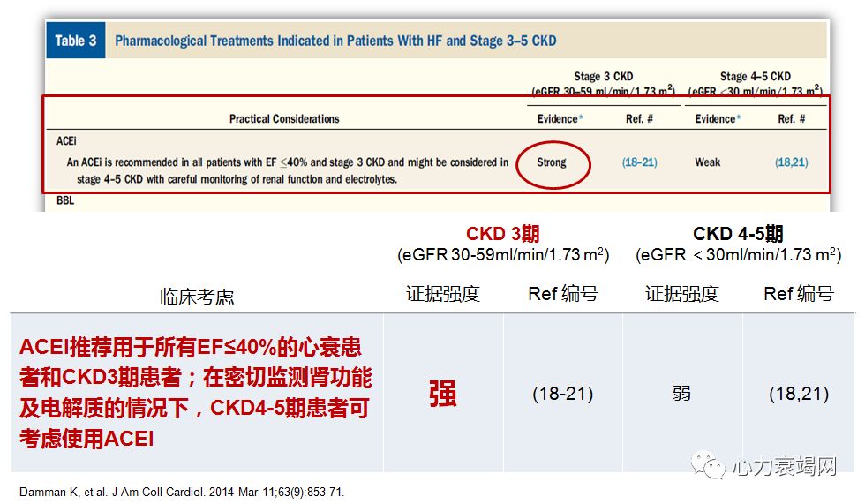
Task: Click the large red "强" cell
Action: [442, 394]
